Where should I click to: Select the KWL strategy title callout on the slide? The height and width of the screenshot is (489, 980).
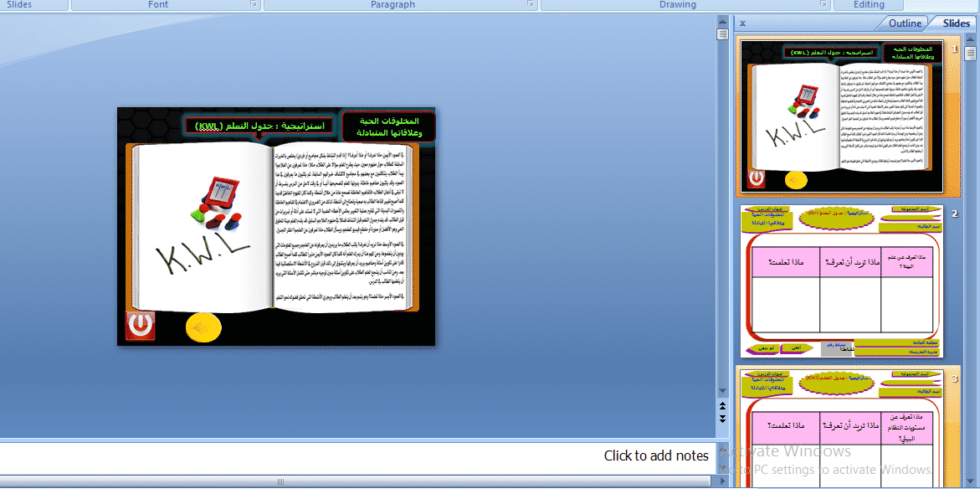click(260, 126)
